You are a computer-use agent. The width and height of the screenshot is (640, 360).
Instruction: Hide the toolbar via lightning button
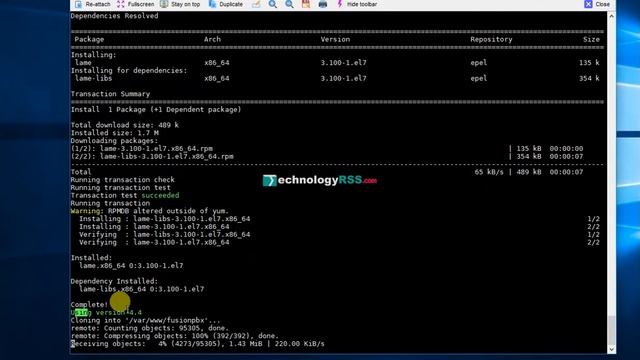coord(357,4)
